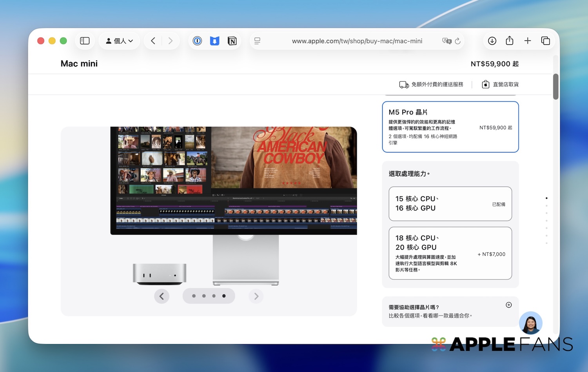
Task: Open the 1Password extension
Action: point(197,41)
